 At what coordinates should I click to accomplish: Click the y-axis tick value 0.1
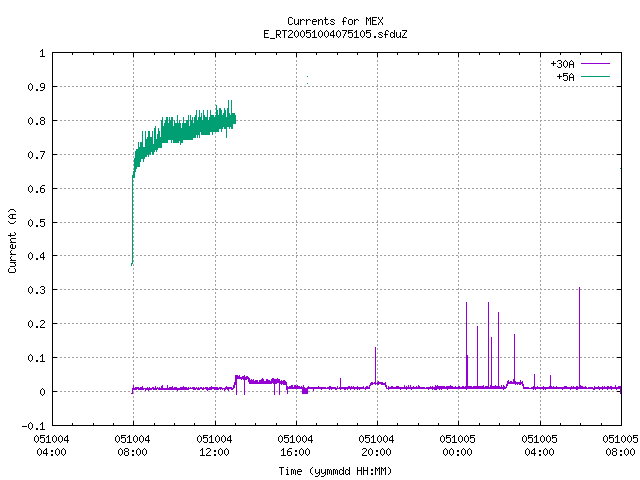[x=36, y=358]
